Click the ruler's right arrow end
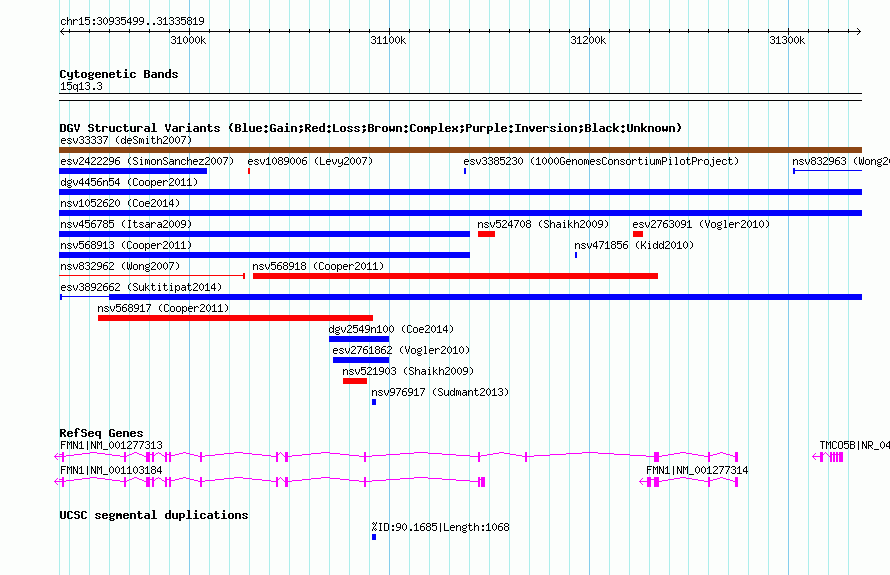 click(x=859, y=31)
